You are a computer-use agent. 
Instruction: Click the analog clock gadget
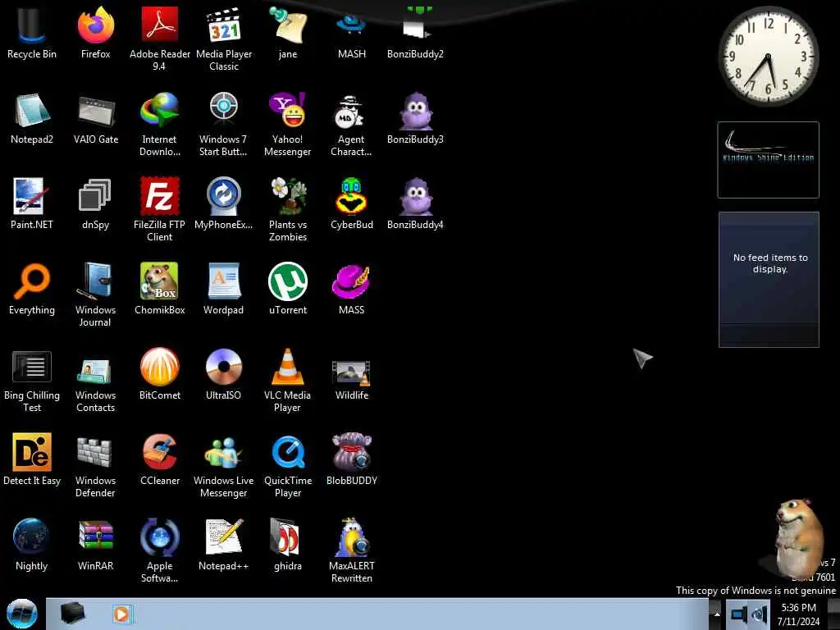[768, 56]
